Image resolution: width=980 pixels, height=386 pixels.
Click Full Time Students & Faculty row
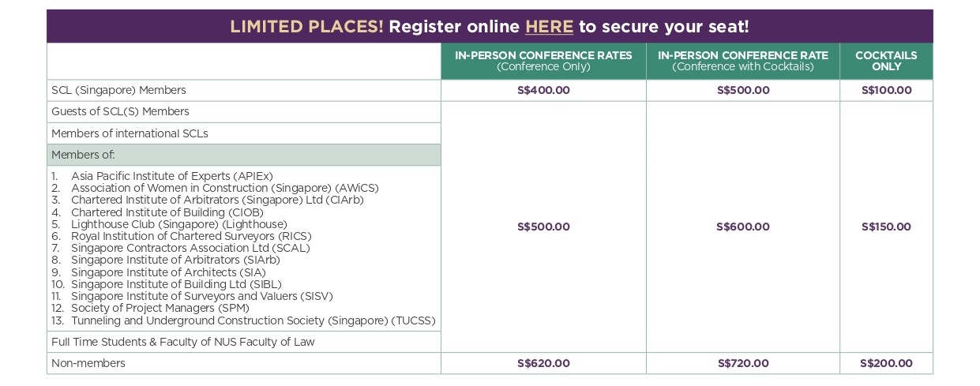click(x=182, y=342)
